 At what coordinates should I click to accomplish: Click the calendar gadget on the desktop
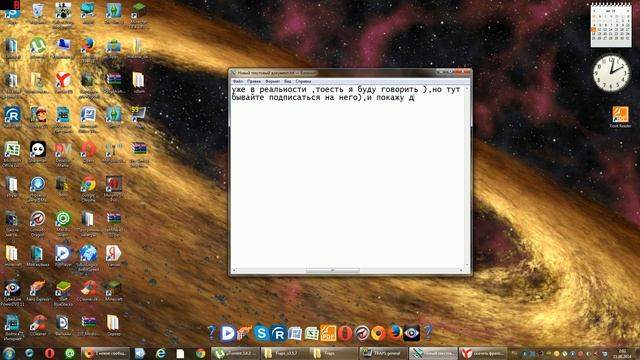pos(611,24)
